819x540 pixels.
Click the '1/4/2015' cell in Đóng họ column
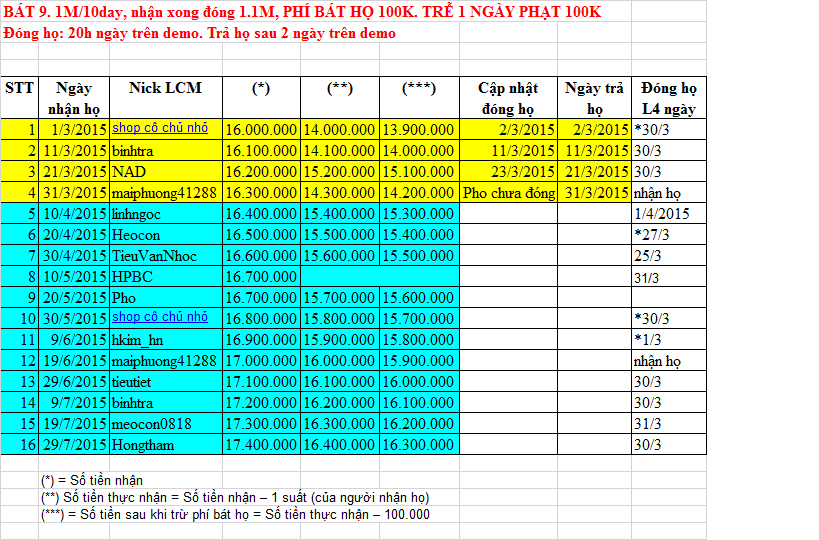click(668, 213)
